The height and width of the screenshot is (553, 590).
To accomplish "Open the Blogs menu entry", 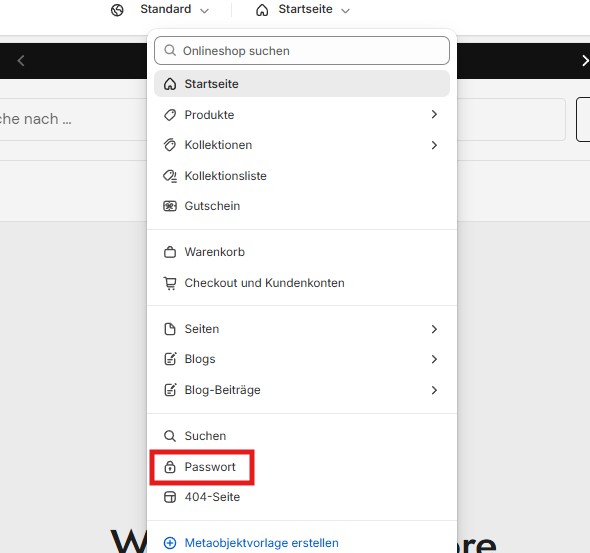I will click(x=302, y=359).
